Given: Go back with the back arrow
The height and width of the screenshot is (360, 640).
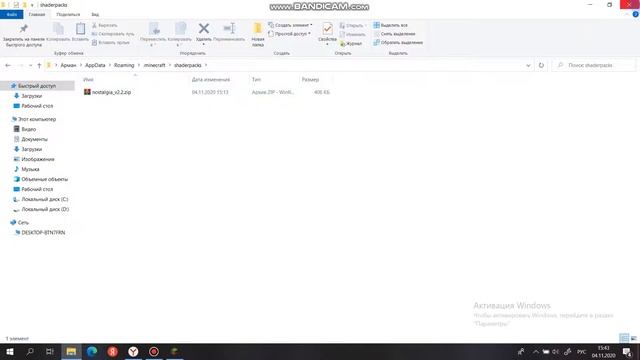Looking at the screenshot, I should (8, 65).
